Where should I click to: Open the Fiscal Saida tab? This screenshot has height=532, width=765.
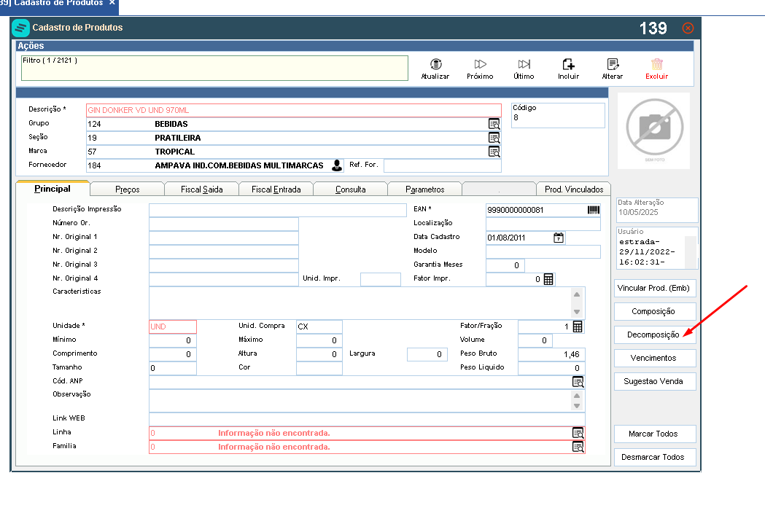click(201, 189)
